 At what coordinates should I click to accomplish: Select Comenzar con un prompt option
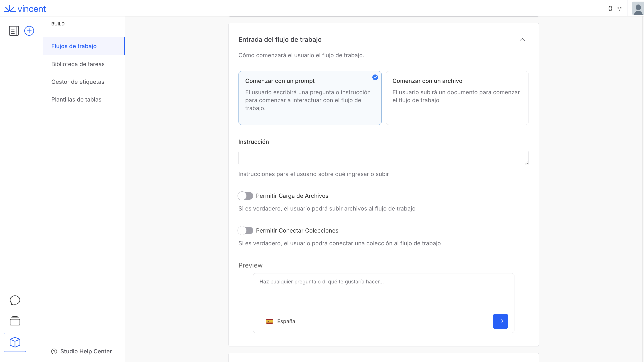coord(310,98)
